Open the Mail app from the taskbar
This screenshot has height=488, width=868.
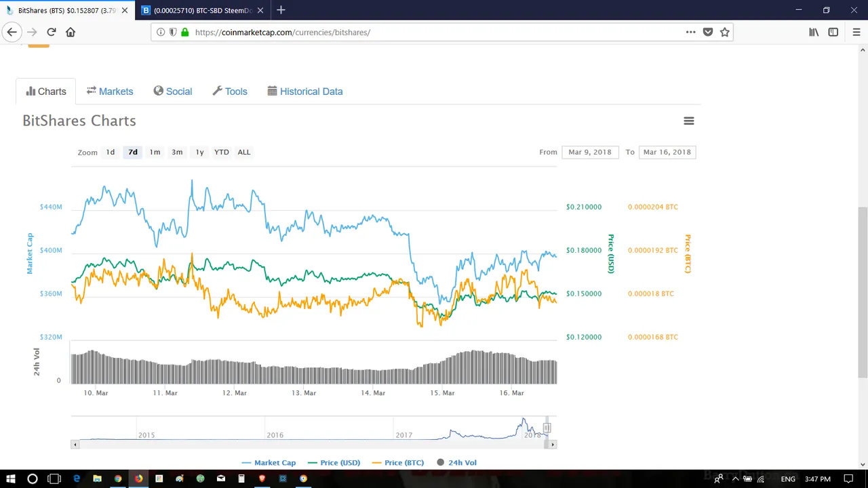221,479
